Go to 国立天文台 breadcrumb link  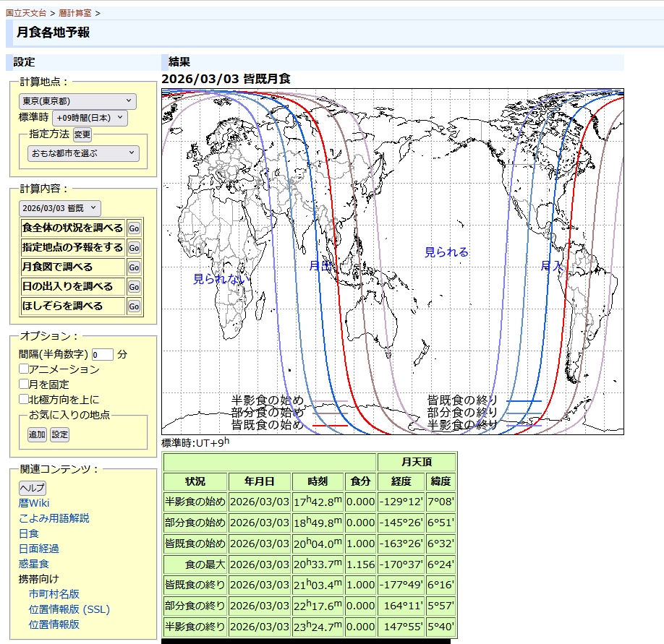pyautogui.click(x=26, y=13)
